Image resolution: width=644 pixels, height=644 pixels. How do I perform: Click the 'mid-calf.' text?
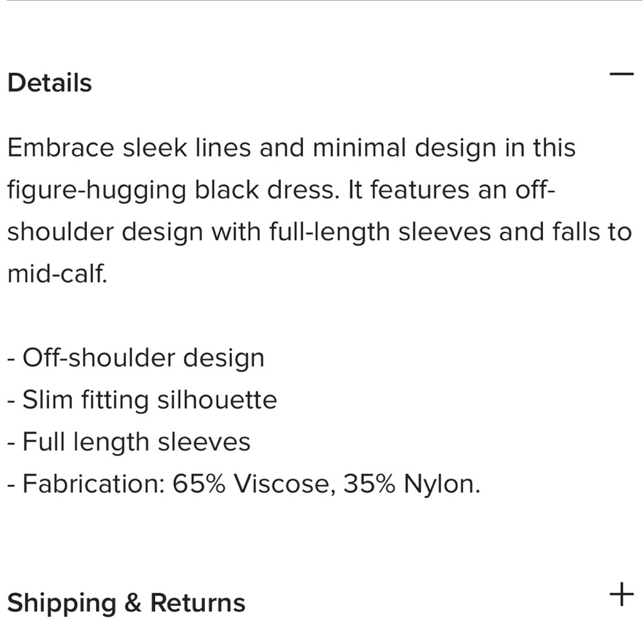pos(57,274)
